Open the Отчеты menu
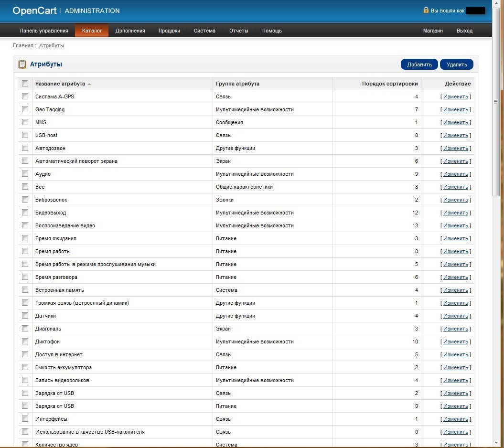Screen dimensions: 504x448 tap(238, 31)
